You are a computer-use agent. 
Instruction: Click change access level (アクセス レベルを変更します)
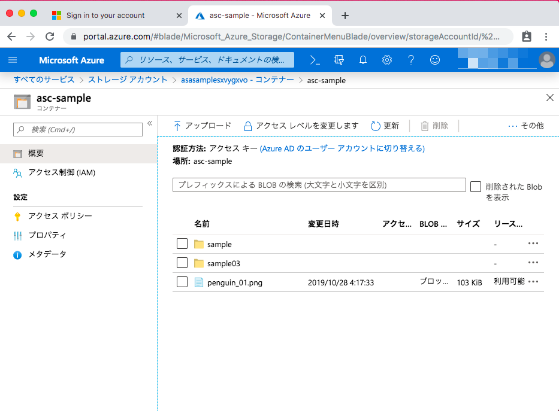(301, 125)
